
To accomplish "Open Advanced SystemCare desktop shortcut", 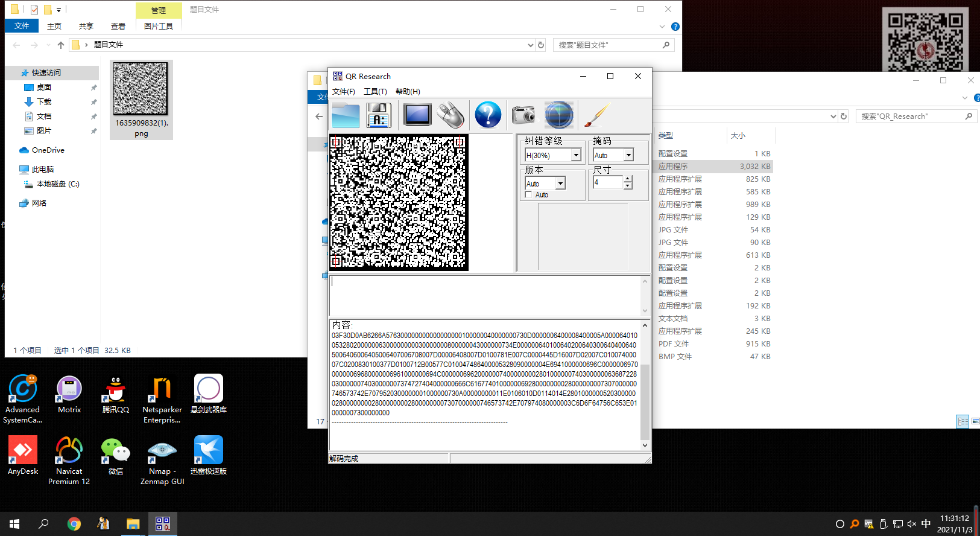I will pos(23,399).
